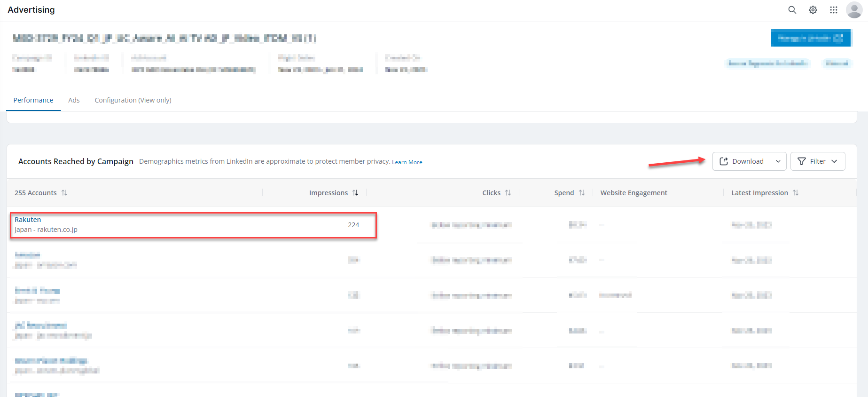This screenshot has height=397, width=868.
Task: Open the search icon in header
Action: pyautogui.click(x=792, y=10)
